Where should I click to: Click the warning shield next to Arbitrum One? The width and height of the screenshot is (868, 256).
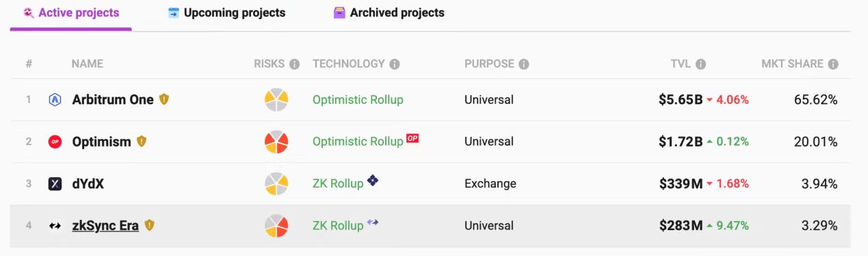pos(164,99)
